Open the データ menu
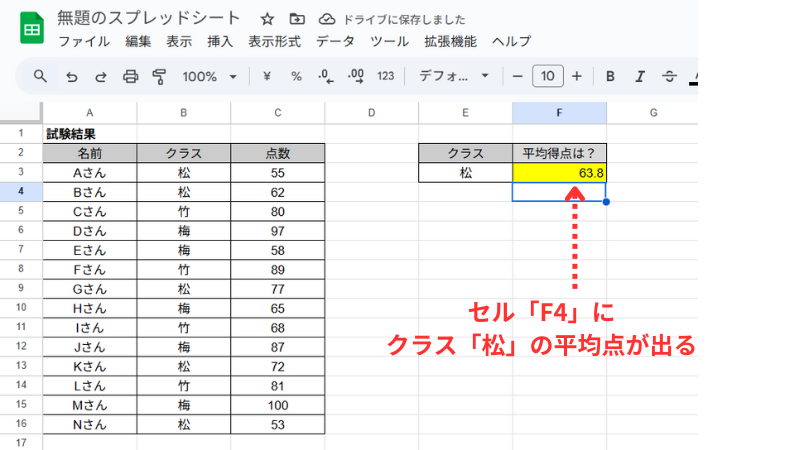The width and height of the screenshot is (800, 450). tap(335, 42)
